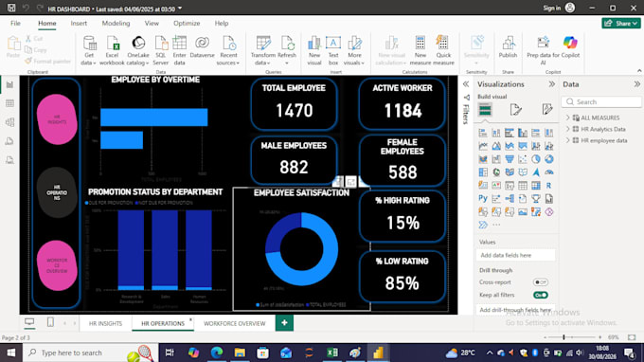
Task: Collapse the Data pane
Action: click(636, 84)
